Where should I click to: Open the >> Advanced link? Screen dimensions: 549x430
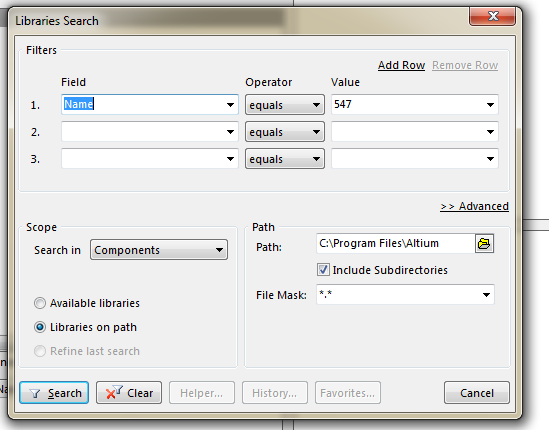(474, 206)
